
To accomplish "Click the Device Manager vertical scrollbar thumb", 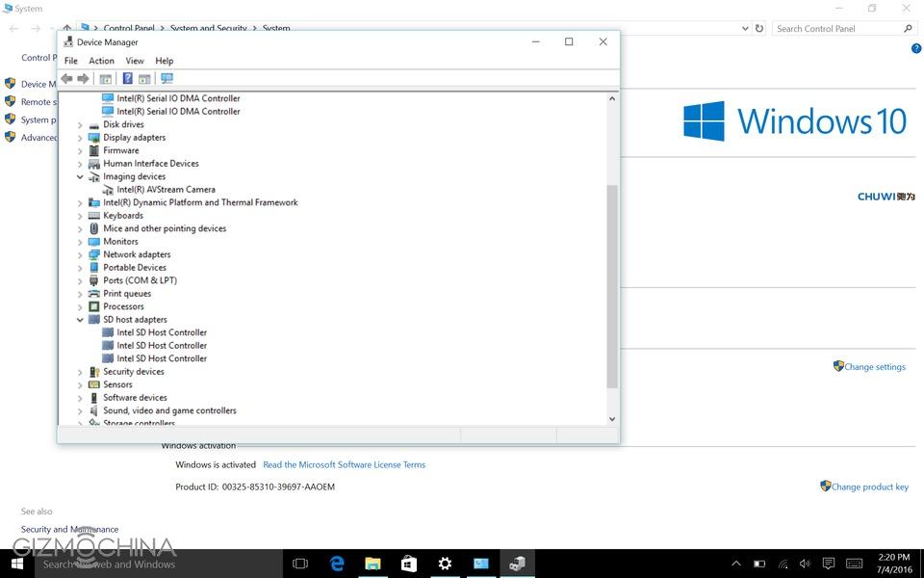I will click(612, 286).
